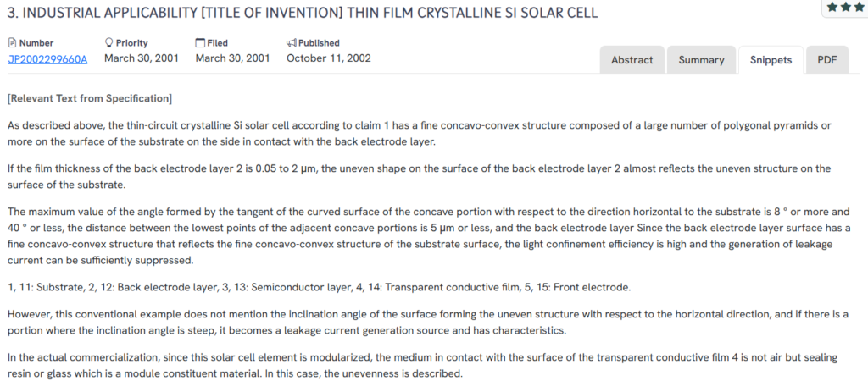Image resolution: width=868 pixels, height=392 pixels.
Task: Click the calendar icon next to Filed
Action: click(x=200, y=42)
